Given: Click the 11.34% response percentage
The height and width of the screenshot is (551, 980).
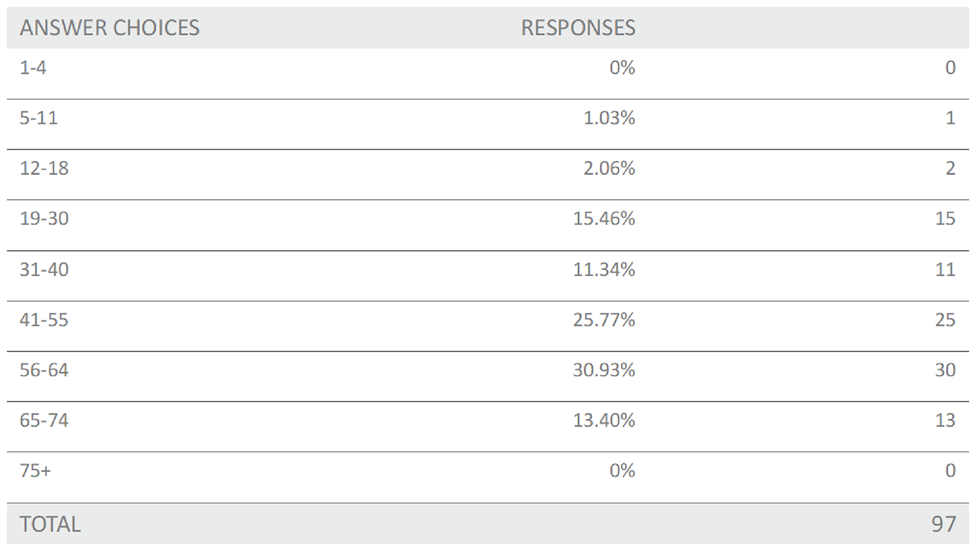Looking at the screenshot, I should pos(604,270).
